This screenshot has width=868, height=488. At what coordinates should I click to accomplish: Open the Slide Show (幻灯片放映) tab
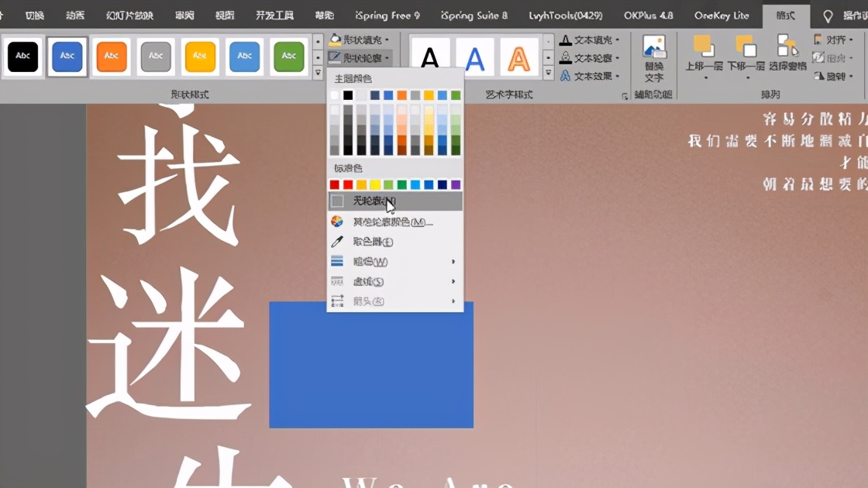click(x=129, y=15)
